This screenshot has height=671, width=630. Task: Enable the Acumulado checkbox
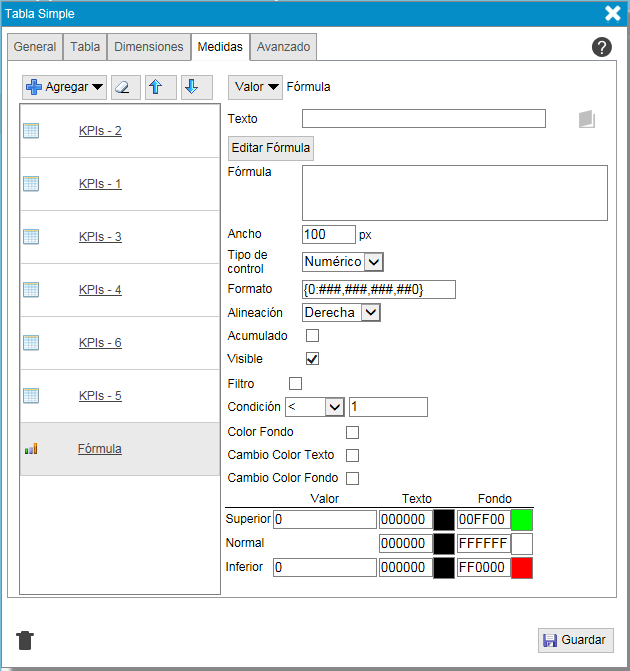pos(312,336)
